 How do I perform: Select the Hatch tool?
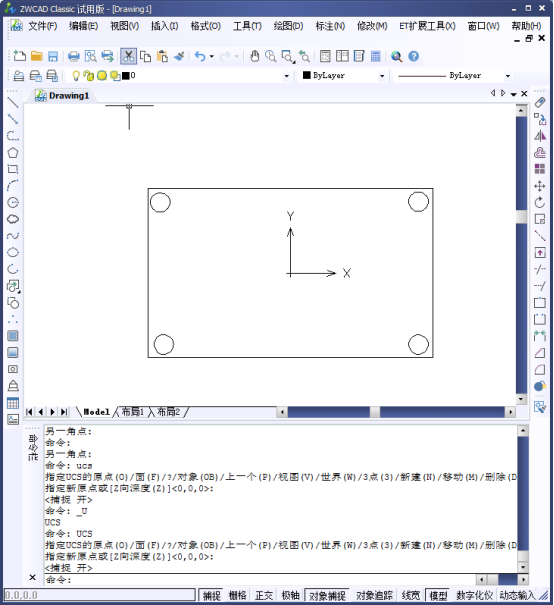(13, 336)
